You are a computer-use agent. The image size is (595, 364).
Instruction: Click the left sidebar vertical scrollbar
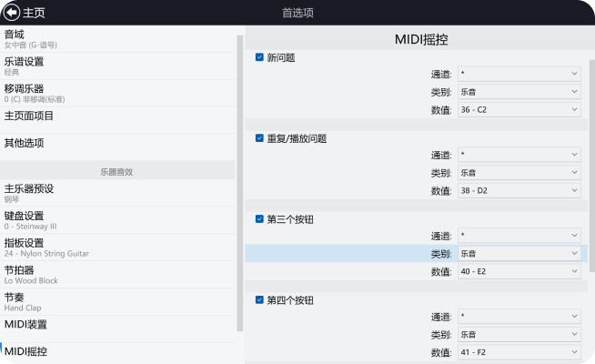(240, 182)
